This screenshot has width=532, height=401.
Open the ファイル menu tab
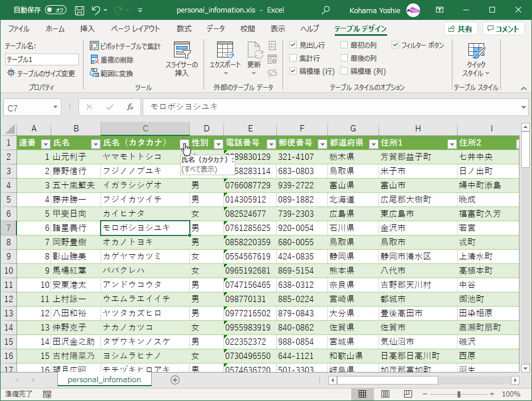(x=19, y=29)
